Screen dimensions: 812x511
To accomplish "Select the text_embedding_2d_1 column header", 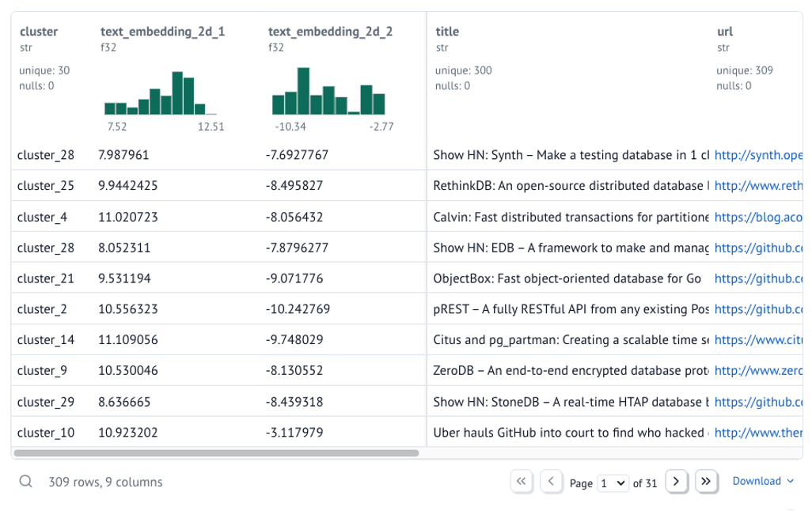I will click(x=162, y=32).
